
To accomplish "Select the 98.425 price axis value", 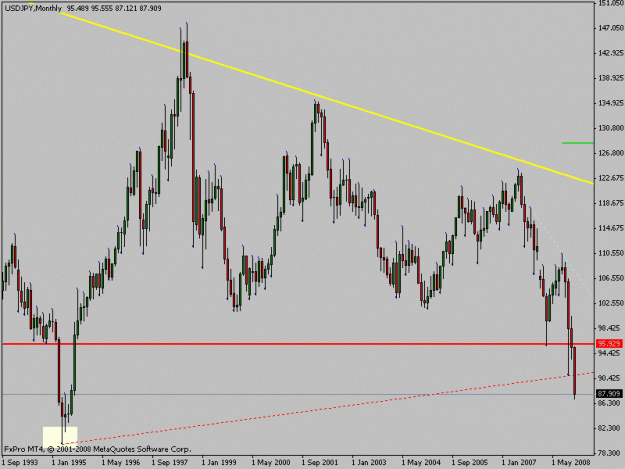I will pyautogui.click(x=610, y=328).
